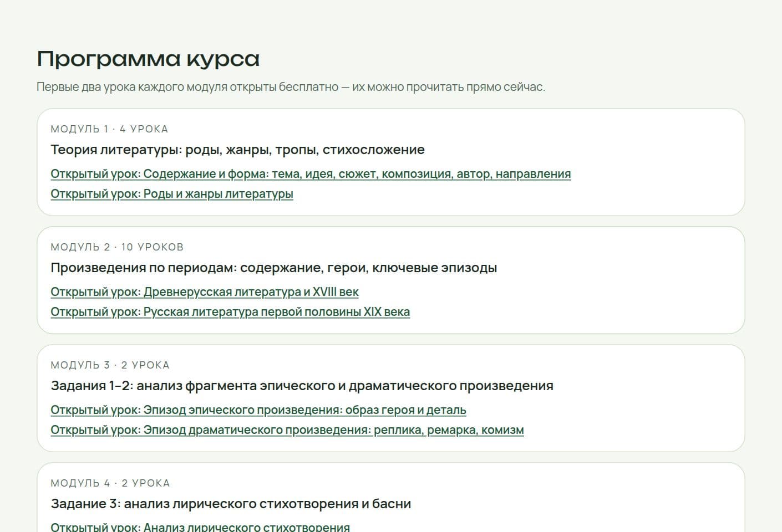
Task: Click title "Произведения по периодам: содержание, герои, ключевые эпизоды"
Action: 274,268
